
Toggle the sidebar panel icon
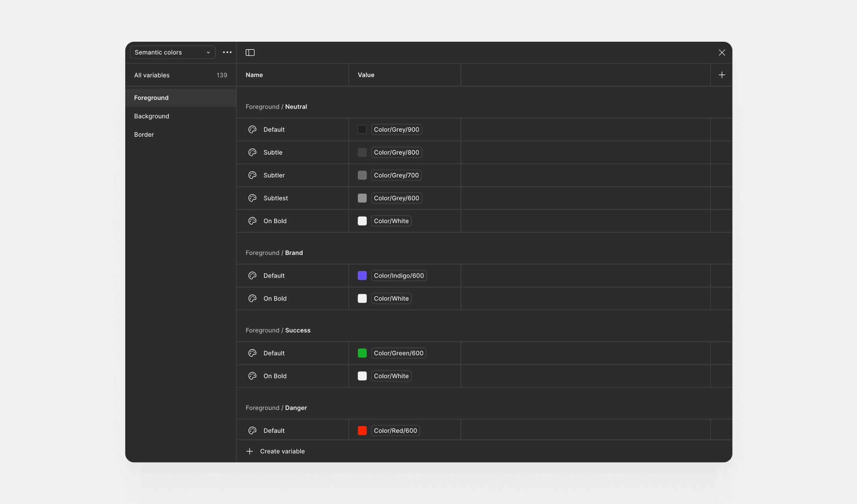(x=250, y=52)
